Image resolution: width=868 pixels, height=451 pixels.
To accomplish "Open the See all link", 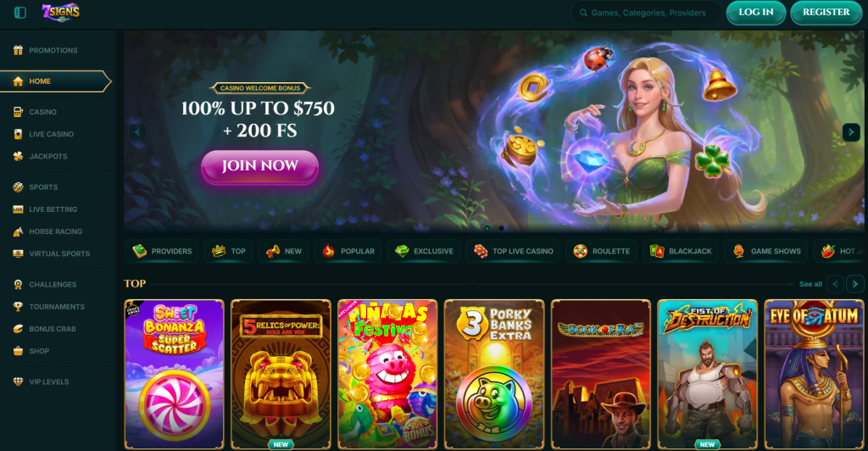I will (x=810, y=284).
